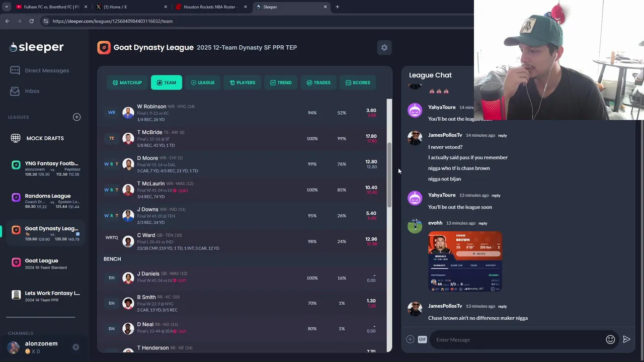Viewport: 644px width, 362px height.
Task: Add a new league with plus icon
Action: pyautogui.click(x=76, y=117)
